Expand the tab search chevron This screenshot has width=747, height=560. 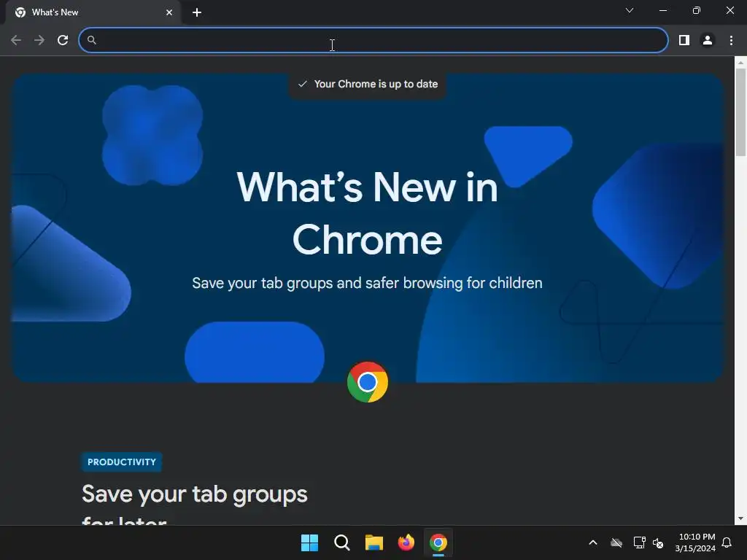[x=630, y=10]
